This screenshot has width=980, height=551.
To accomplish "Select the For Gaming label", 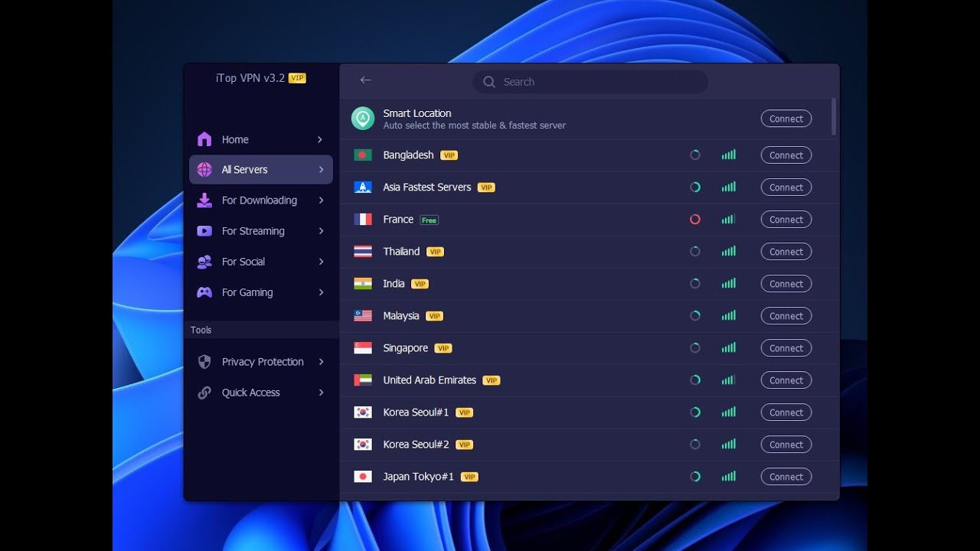I will tap(247, 292).
